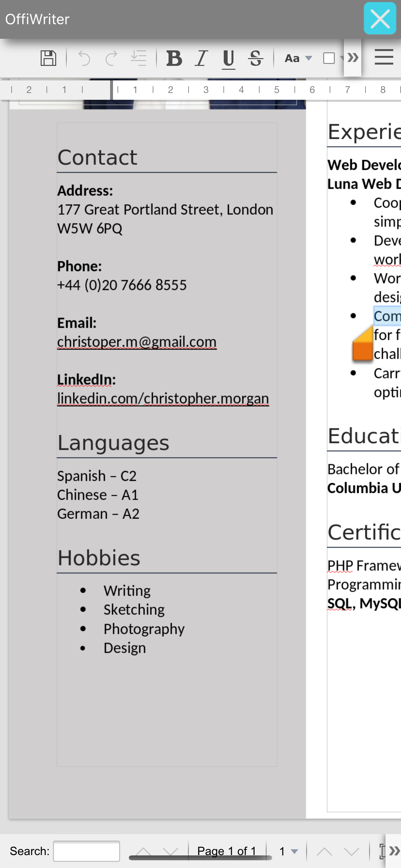This screenshot has height=868, width=401.
Task: Click the Photography hobby bullet
Action: (144, 629)
